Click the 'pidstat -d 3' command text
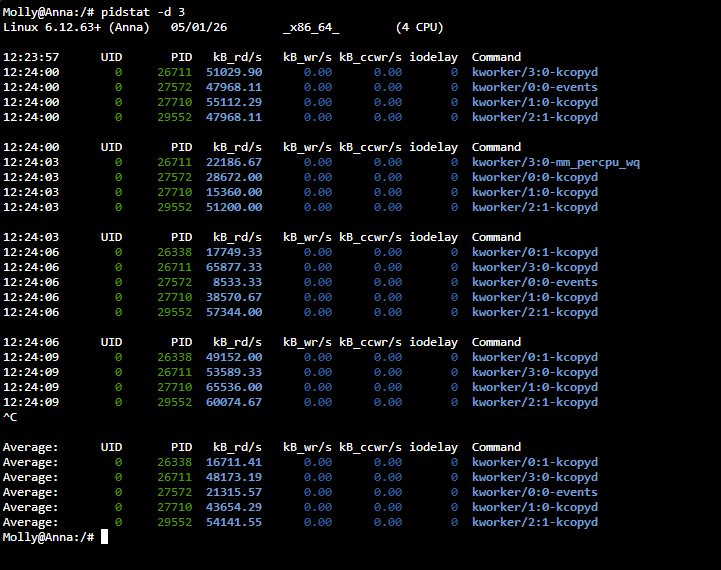This screenshot has width=721, height=570. pos(143,12)
